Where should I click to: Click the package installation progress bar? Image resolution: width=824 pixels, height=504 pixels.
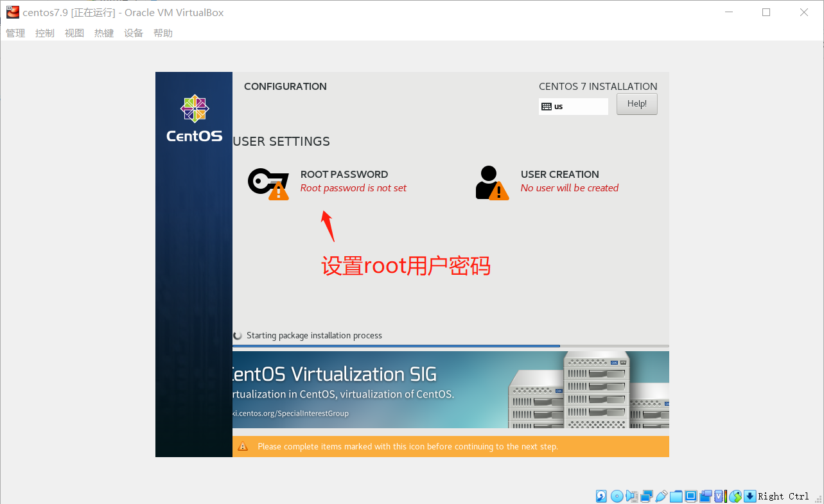(x=451, y=346)
